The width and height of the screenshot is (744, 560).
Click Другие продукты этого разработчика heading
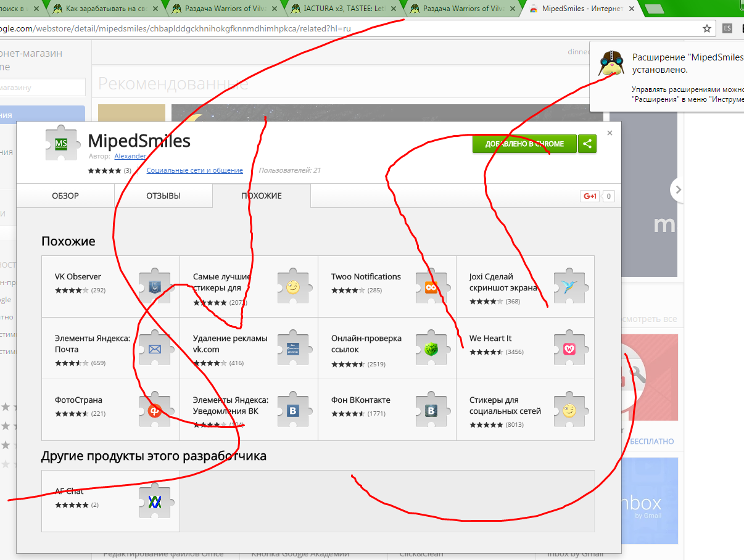pyautogui.click(x=154, y=456)
